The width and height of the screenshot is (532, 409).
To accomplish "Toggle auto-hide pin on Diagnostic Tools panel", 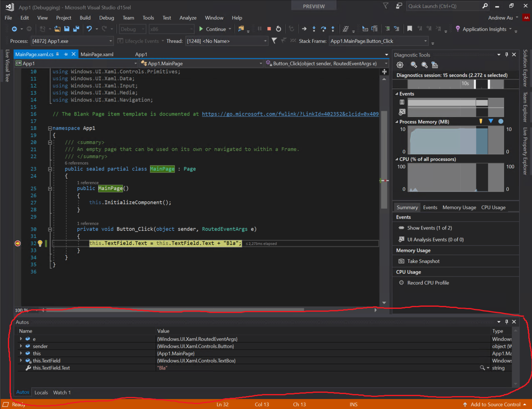I will [507, 54].
